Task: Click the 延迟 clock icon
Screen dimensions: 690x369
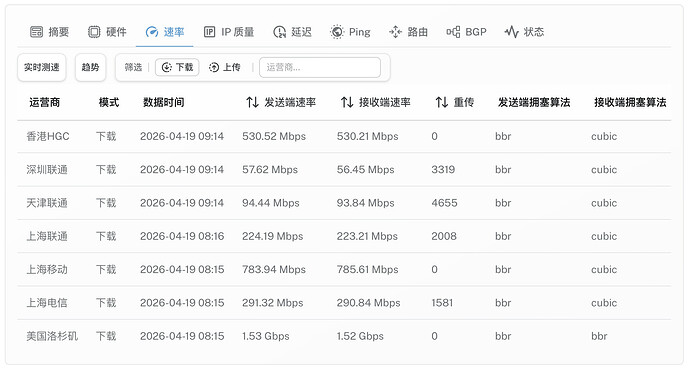Action: point(279,32)
